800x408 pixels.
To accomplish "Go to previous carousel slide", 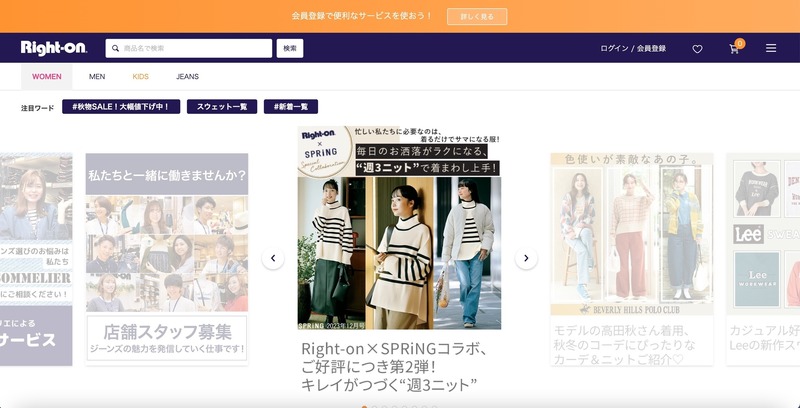I will (x=273, y=258).
